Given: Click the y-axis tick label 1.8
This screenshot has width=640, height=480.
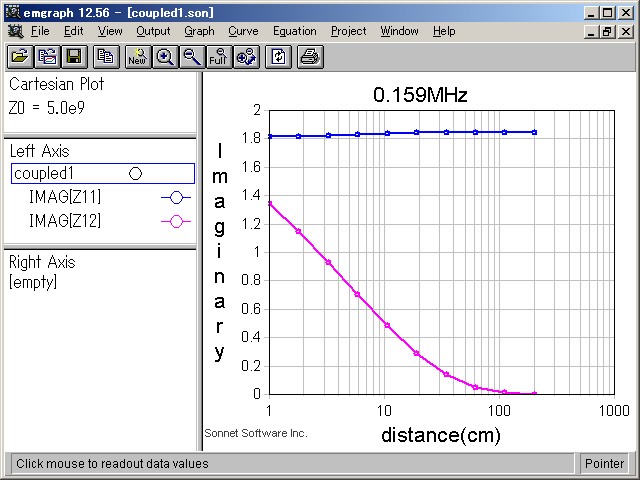Looking at the screenshot, I should (251, 138).
